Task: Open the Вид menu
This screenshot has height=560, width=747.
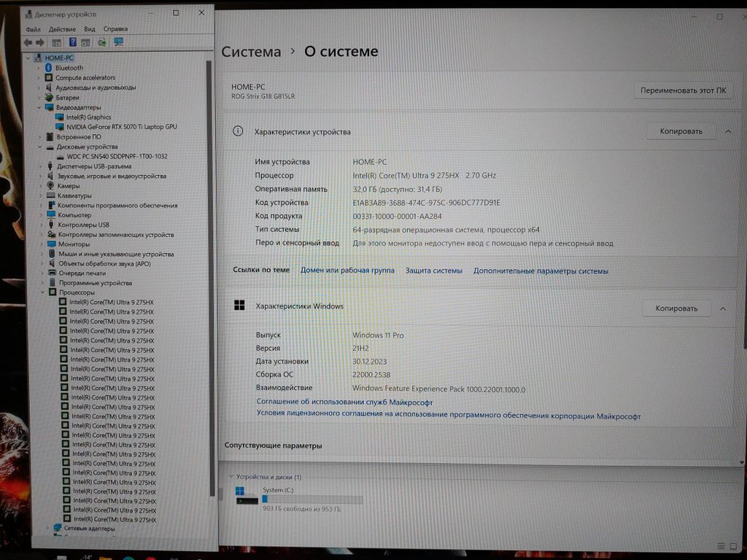Action: pos(90,29)
